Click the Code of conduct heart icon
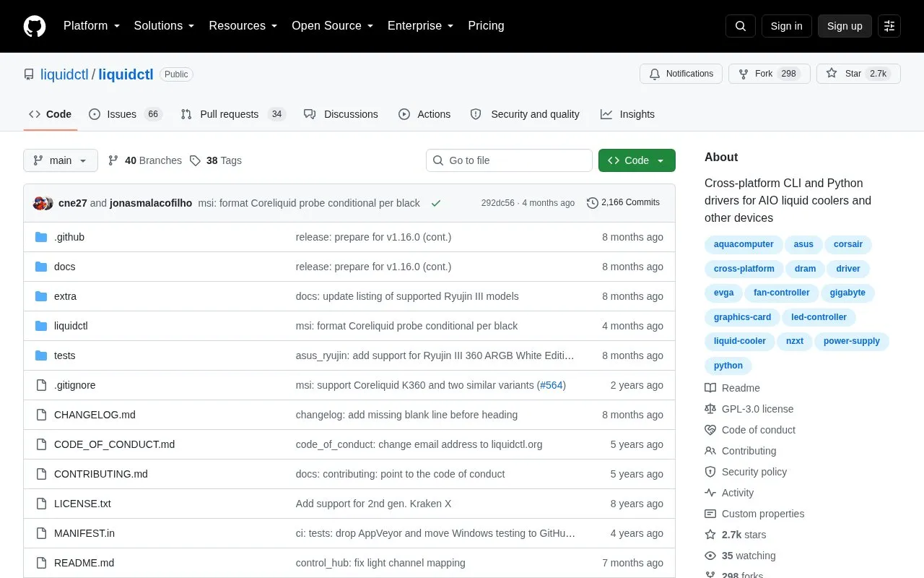Image resolution: width=924 pixels, height=578 pixels. pos(710,430)
